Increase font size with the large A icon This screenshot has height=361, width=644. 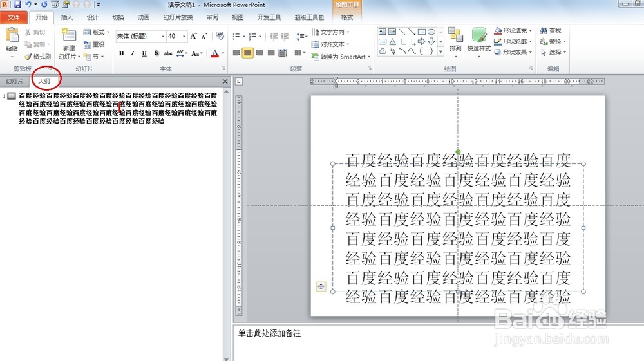pyautogui.click(x=193, y=36)
